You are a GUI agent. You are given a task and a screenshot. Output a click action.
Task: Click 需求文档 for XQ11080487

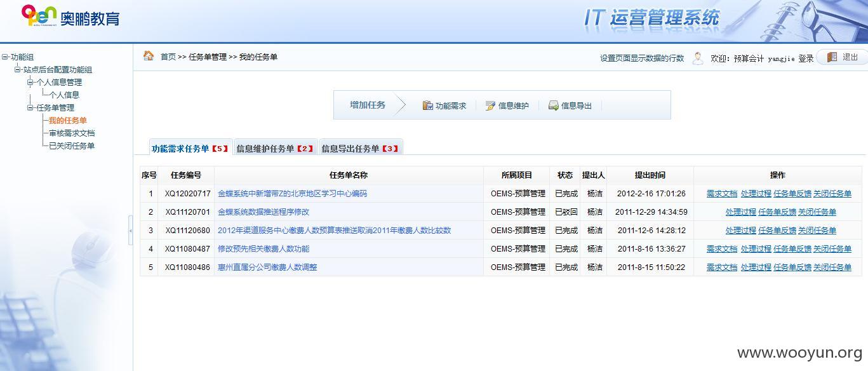coord(722,249)
